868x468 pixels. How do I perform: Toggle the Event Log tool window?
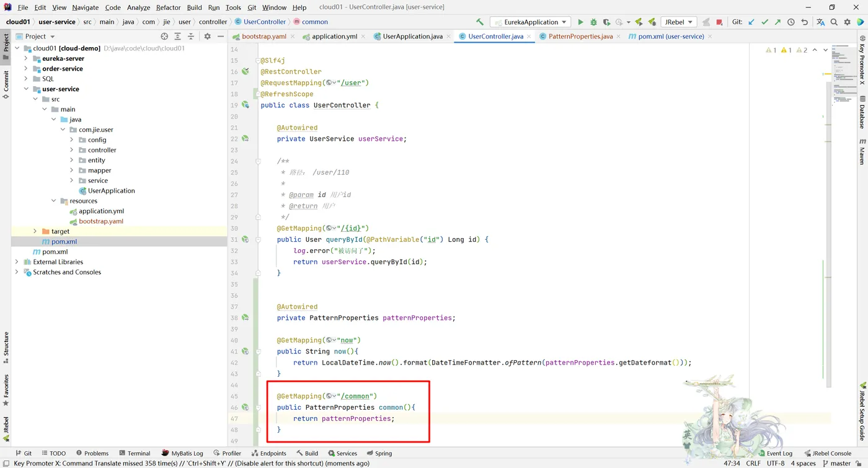click(x=775, y=453)
